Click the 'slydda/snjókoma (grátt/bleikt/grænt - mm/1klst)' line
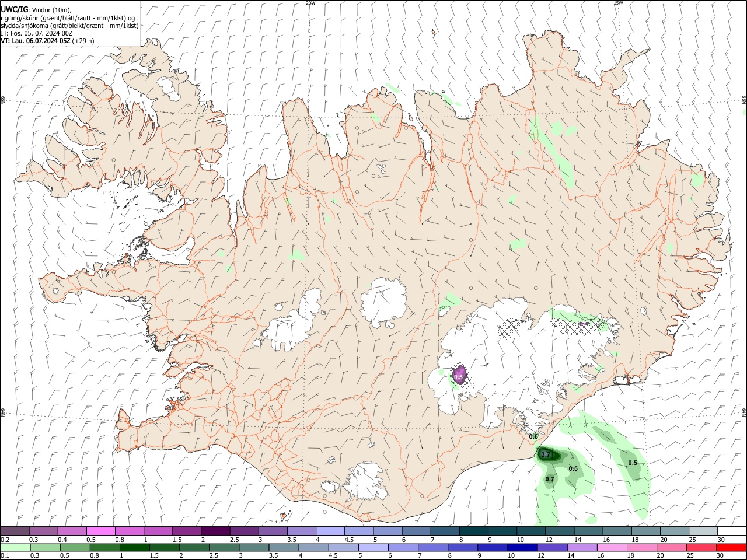The height and width of the screenshot is (560, 747). click(x=69, y=26)
